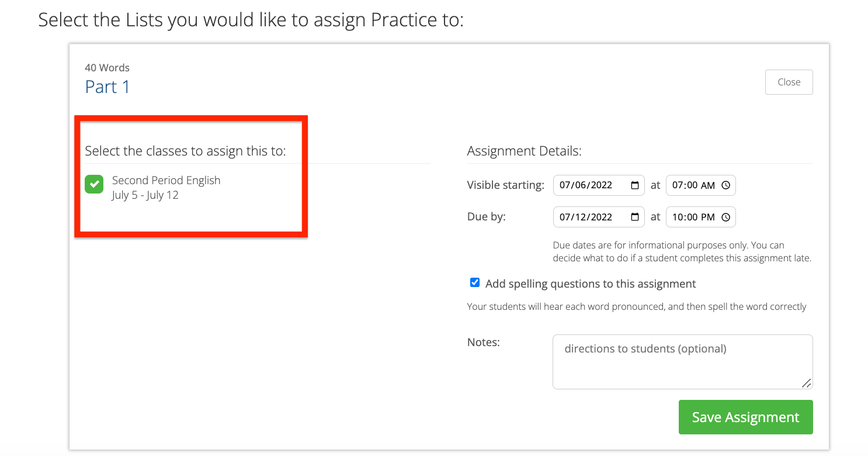Toggle the green checkmark next to the class
The height and width of the screenshot is (456, 868).
click(x=94, y=184)
